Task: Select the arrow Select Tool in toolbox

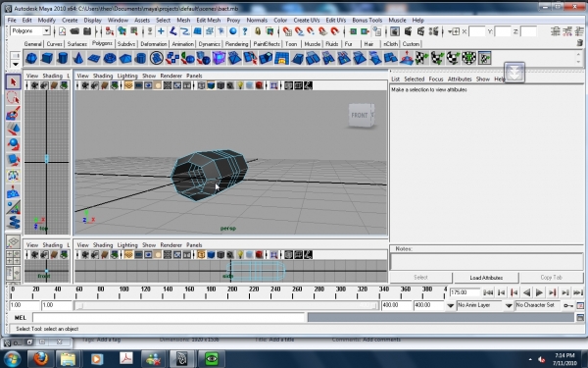Action: coord(13,81)
